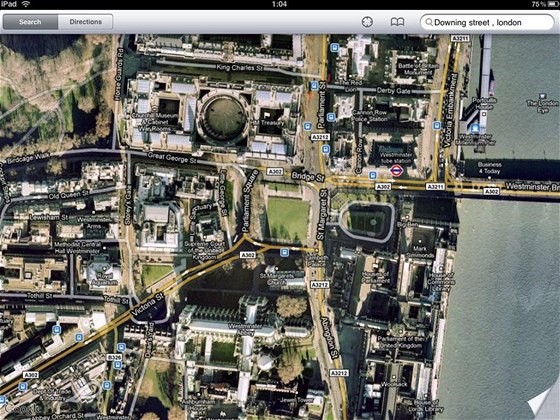Image resolution: width=560 pixels, height=420 pixels.
Task: Tap the 'King Charles St' label
Action: tap(240, 68)
